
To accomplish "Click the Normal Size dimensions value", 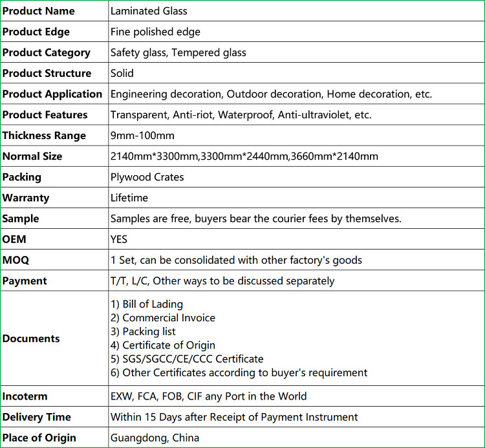I will click(244, 156).
